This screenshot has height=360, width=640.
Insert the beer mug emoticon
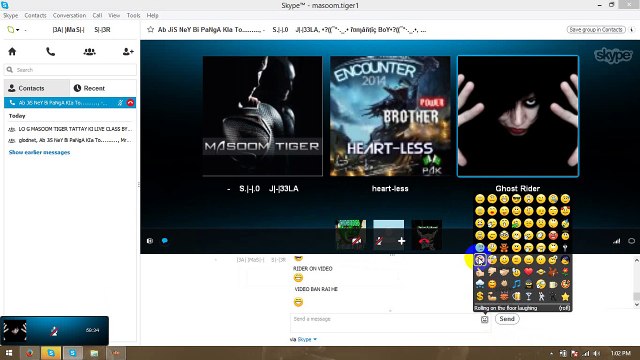[517, 296]
